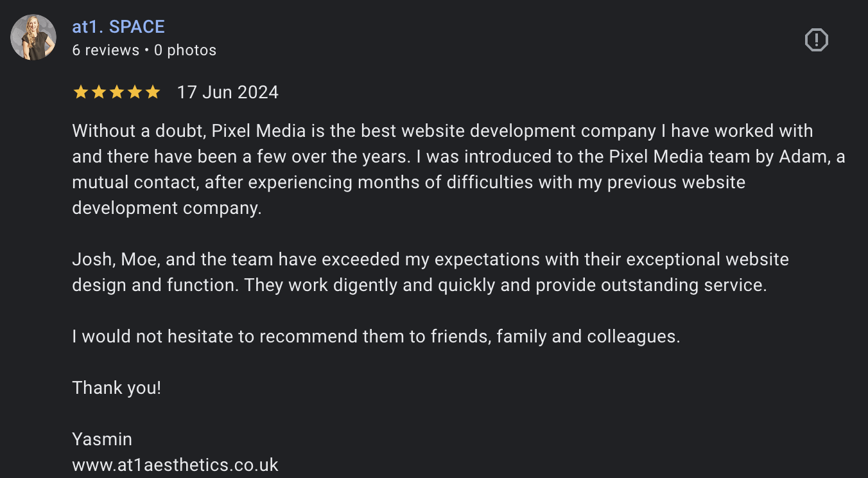
Task: Click the fourth rating star
Action: (x=134, y=93)
